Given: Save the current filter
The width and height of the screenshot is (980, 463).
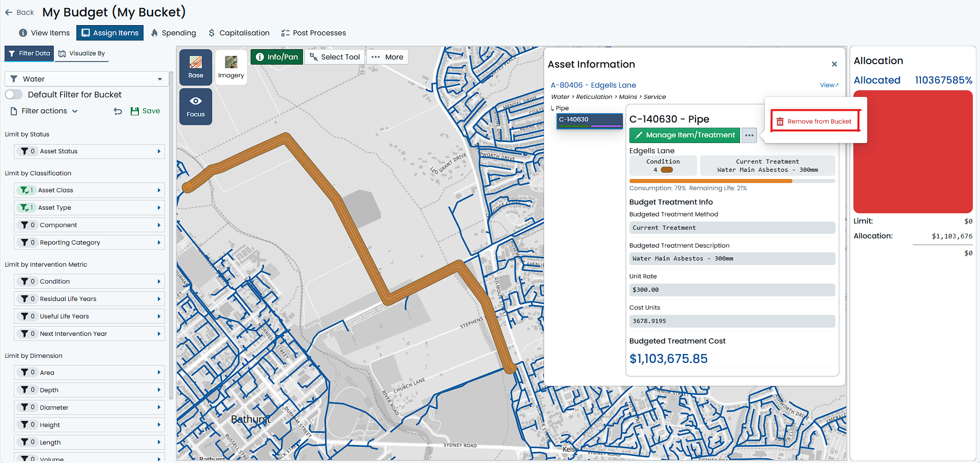Looking at the screenshot, I should (x=145, y=111).
